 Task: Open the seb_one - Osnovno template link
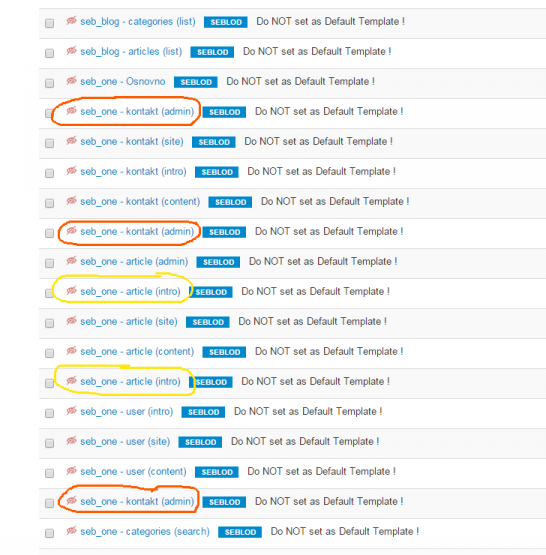point(122,81)
